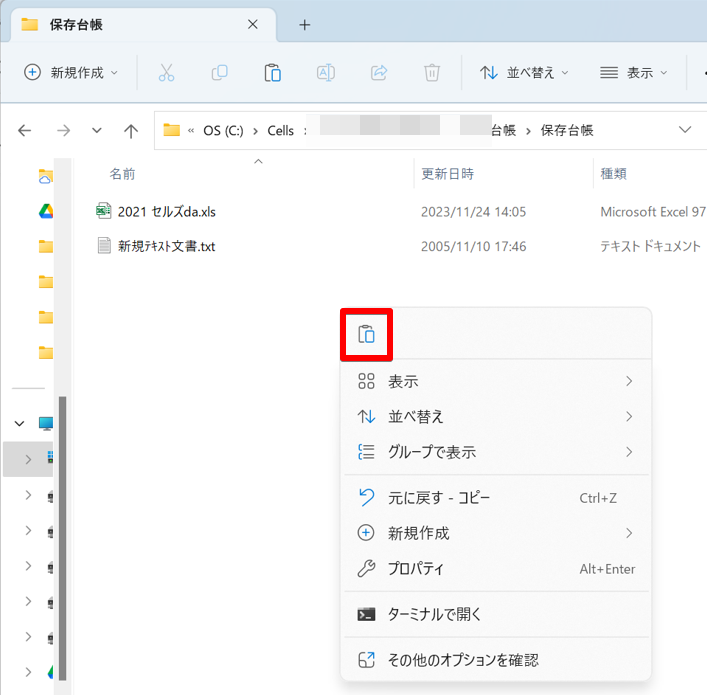The height and width of the screenshot is (695, 707).
Task: Select ターミナルで開く in context menu
Action: point(496,614)
